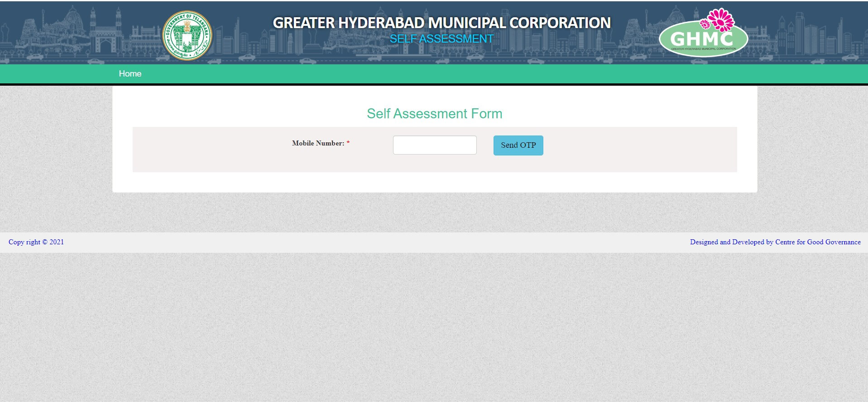Click the Government of Telangana emblem
The image size is (868, 402).
tap(187, 35)
